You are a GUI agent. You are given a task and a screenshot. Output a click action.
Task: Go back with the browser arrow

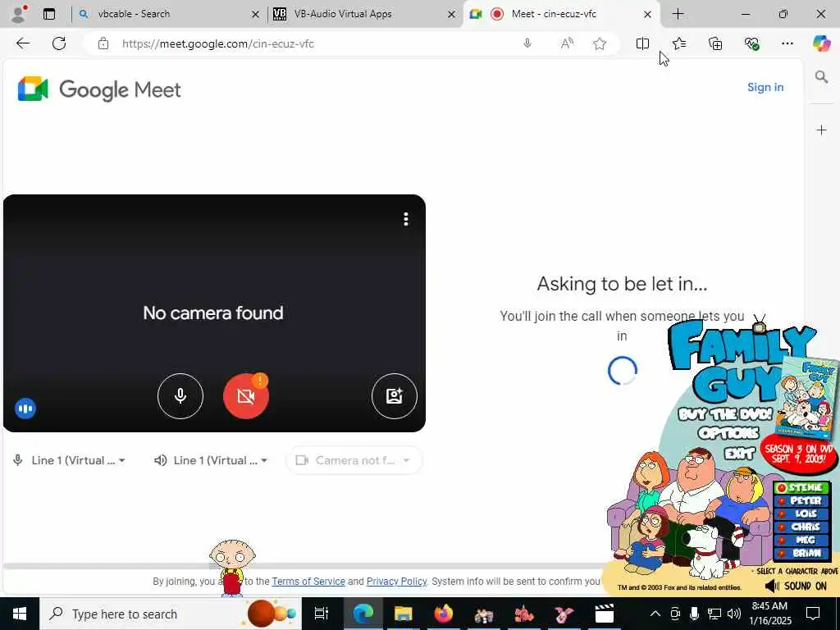22,43
